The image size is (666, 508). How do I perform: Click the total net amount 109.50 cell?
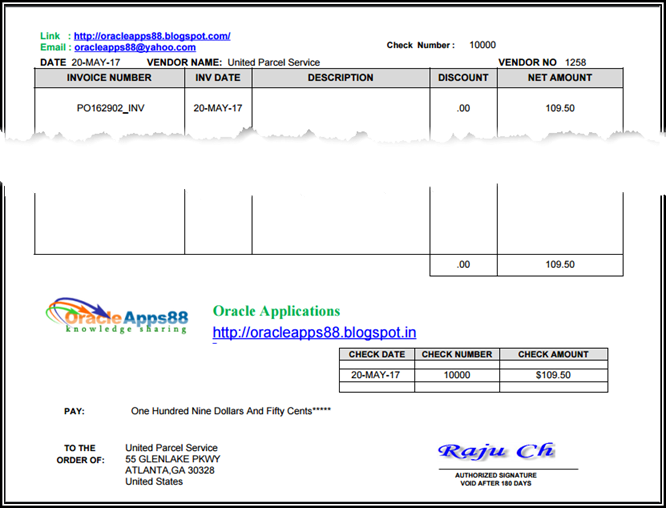pos(560,265)
